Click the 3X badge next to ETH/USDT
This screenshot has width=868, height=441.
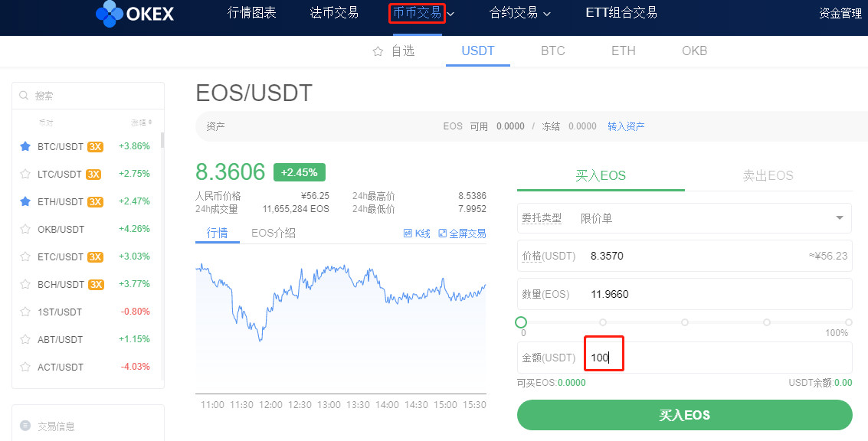(x=95, y=202)
